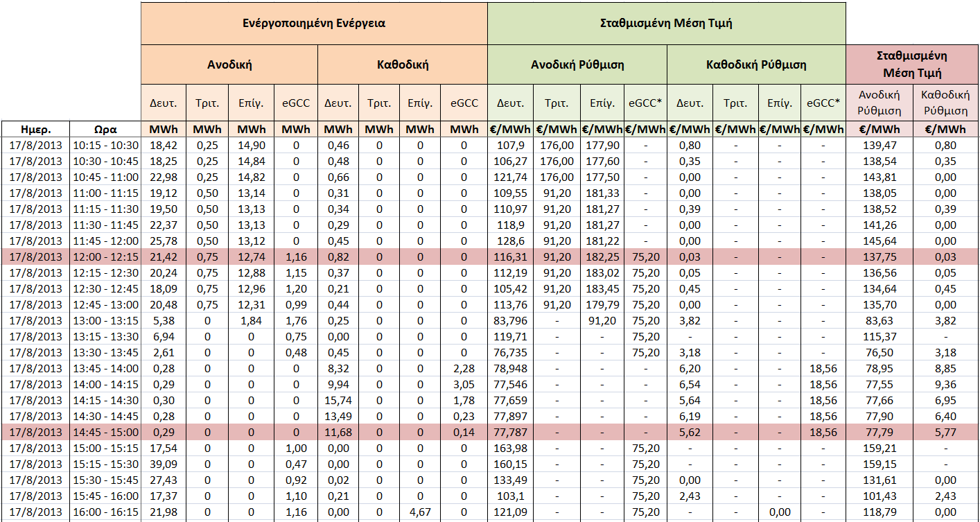
Task: Select the downward value 4,67
Action: (421, 512)
